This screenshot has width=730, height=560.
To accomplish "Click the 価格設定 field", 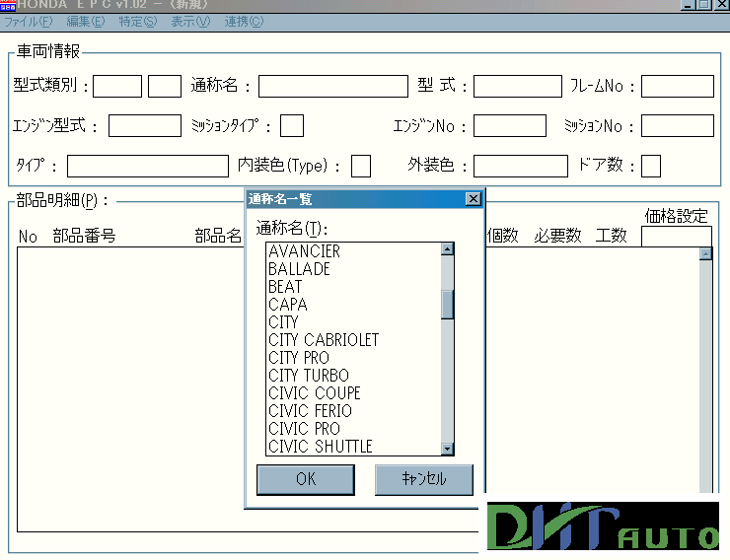I will coord(677,237).
